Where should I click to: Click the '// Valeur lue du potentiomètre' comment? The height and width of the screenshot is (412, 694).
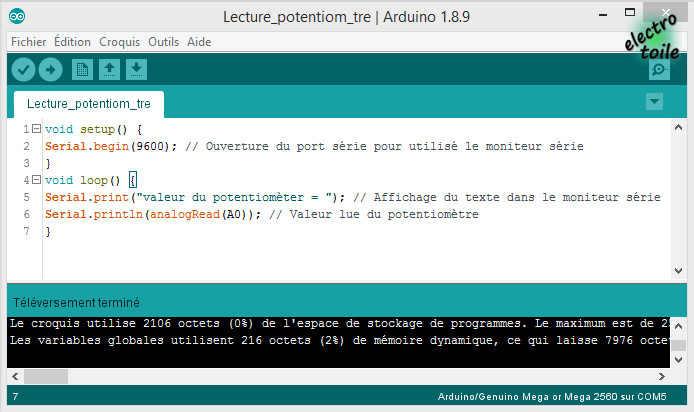pos(374,214)
